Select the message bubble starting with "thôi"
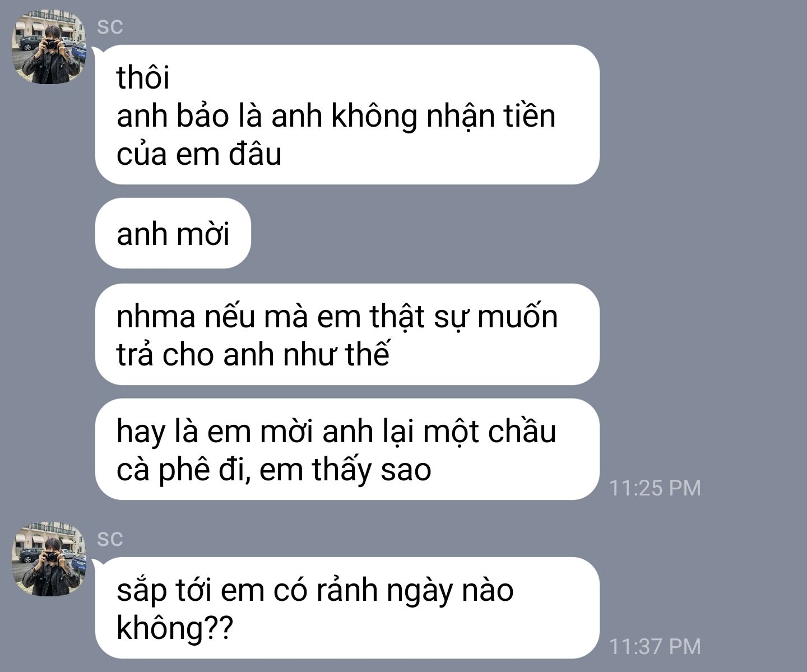807x672 pixels. pos(347,115)
